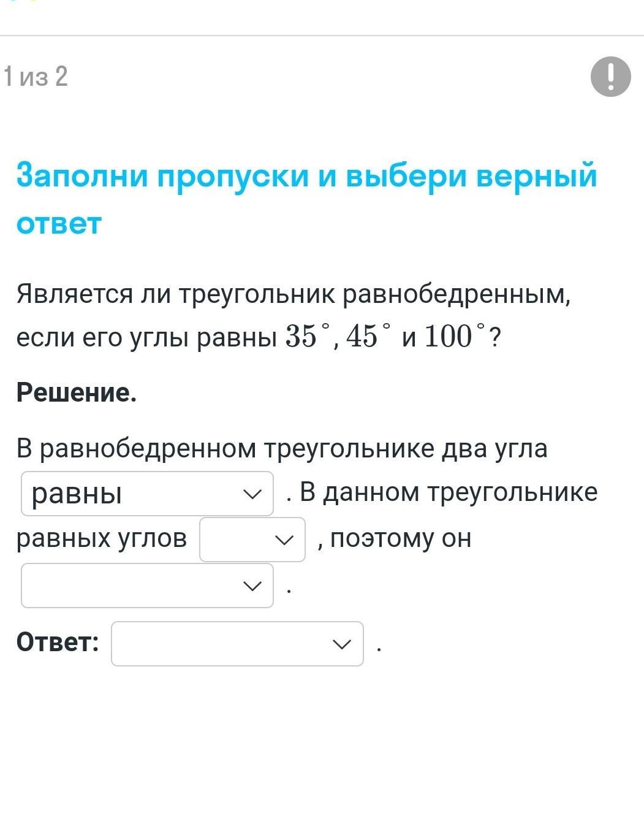
Task: Click the exclamation mark report icon
Action: pos(610,77)
